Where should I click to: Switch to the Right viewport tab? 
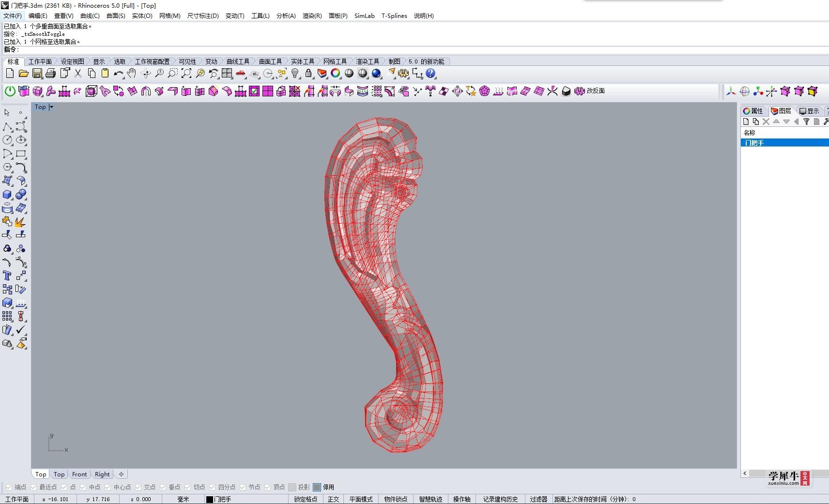coord(102,474)
